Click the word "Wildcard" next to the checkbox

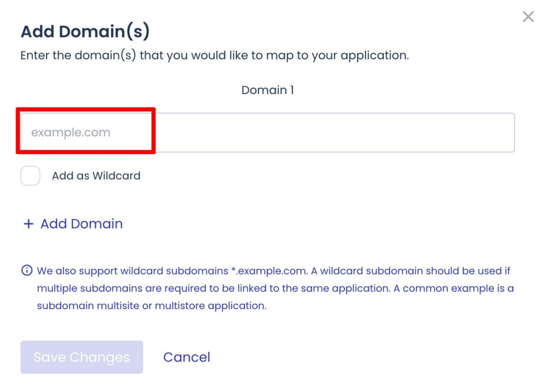pos(116,176)
